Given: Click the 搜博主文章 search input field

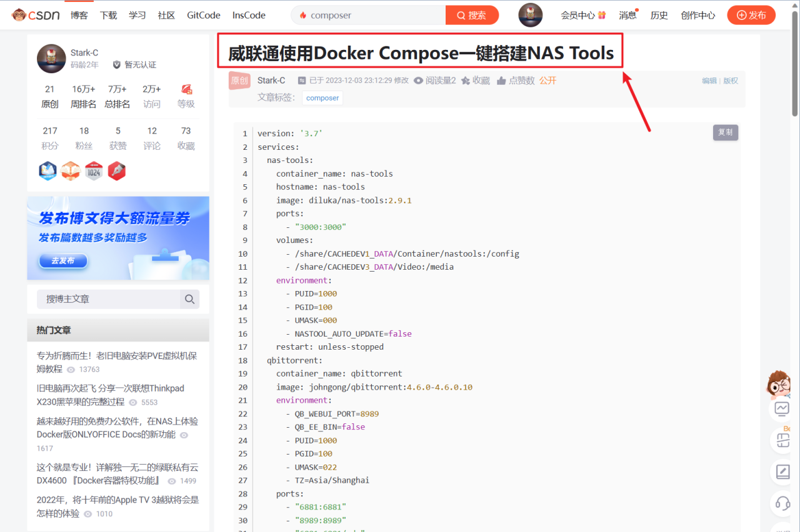Looking at the screenshot, I should (x=109, y=299).
